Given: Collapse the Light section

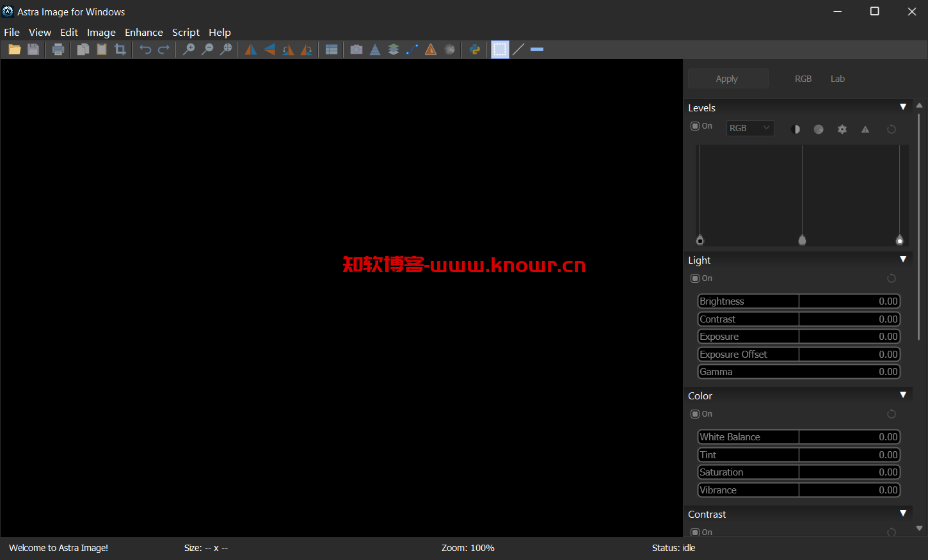Looking at the screenshot, I should (x=903, y=259).
